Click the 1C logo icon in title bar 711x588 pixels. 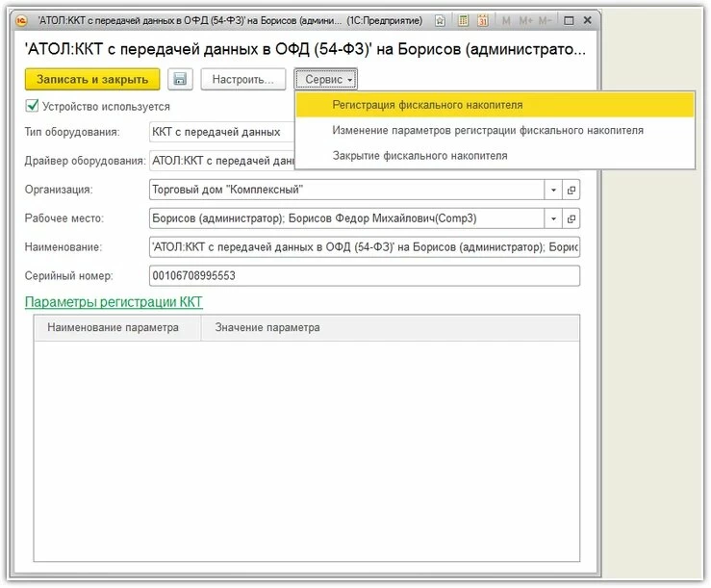[21, 20]
